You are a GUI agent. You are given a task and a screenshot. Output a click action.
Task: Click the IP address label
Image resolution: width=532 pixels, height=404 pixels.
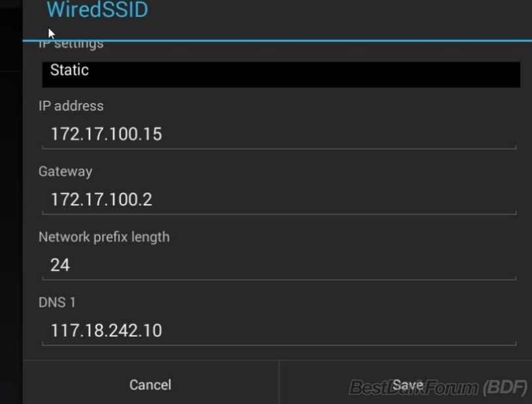point(71,106)
